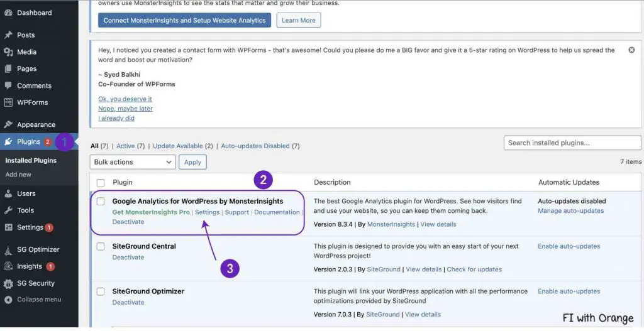Go to Posts menu item
The width and height of the screenshot is (644, 331).
tap(26, 35)
